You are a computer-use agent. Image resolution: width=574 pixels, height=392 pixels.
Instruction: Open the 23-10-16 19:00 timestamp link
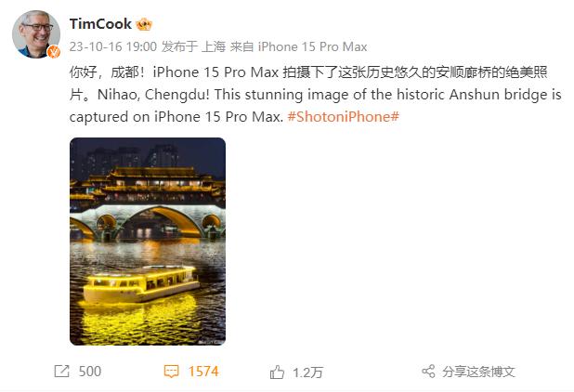(112, 46)
